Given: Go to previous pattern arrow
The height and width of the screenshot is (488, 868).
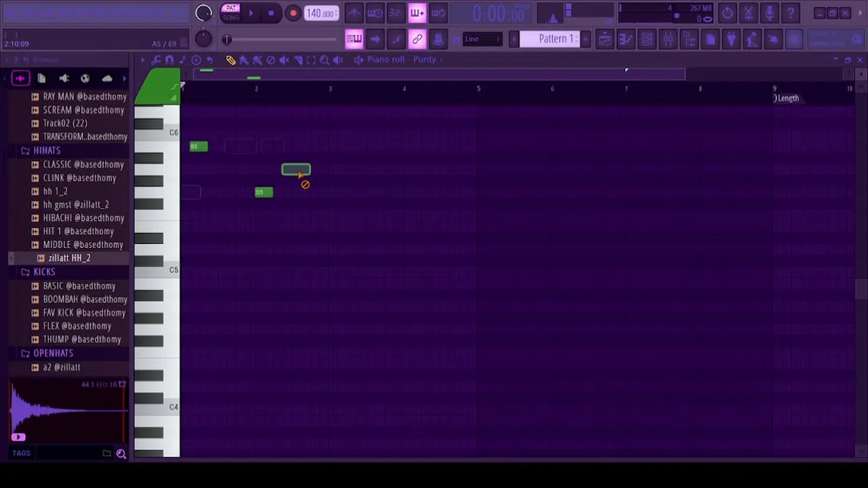Looking at the screenshot, I should (514, 39).
